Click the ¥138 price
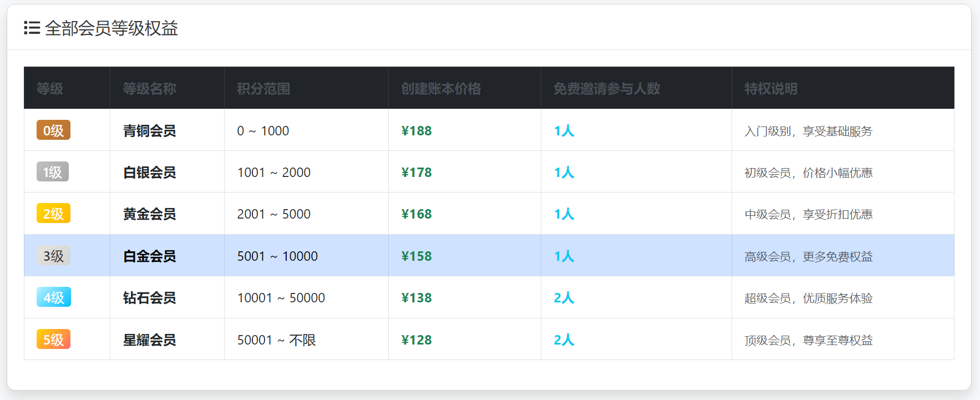The image size is (980, 400). point(417,298)
